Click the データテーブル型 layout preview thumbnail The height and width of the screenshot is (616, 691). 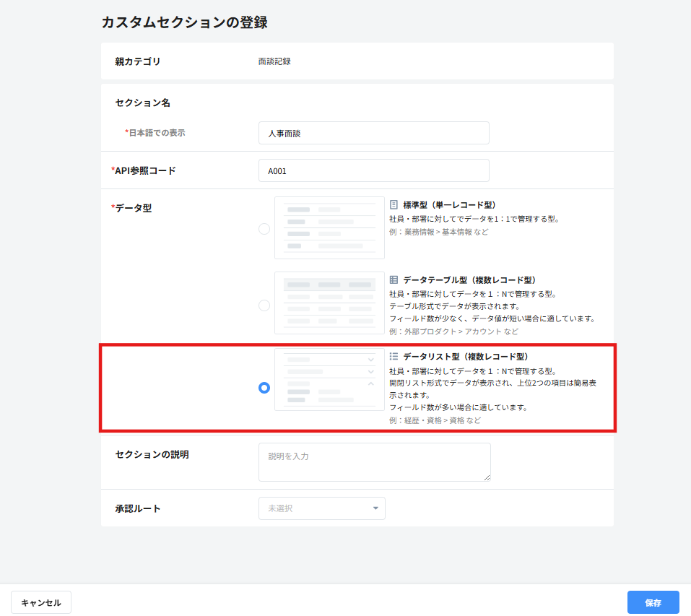point(329,303)
